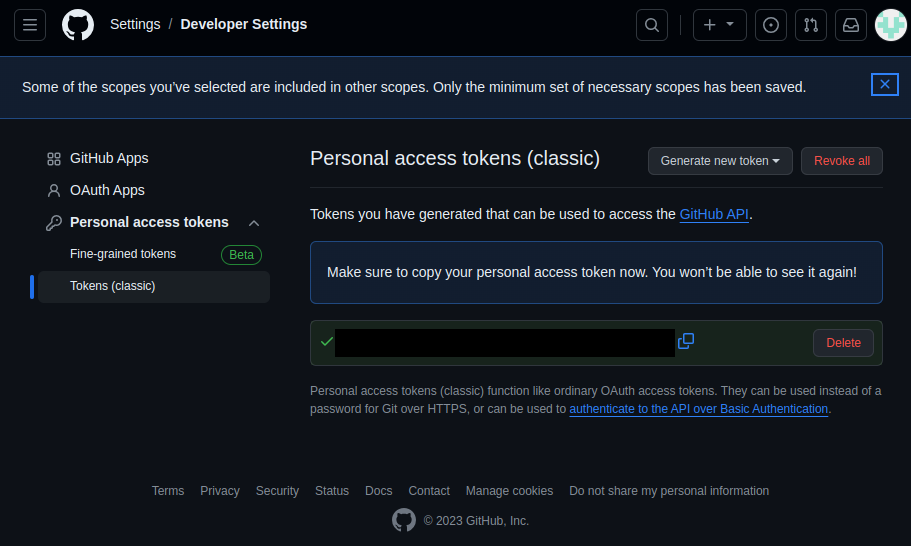Open the hamburger navigation menu

pos(30,25)
